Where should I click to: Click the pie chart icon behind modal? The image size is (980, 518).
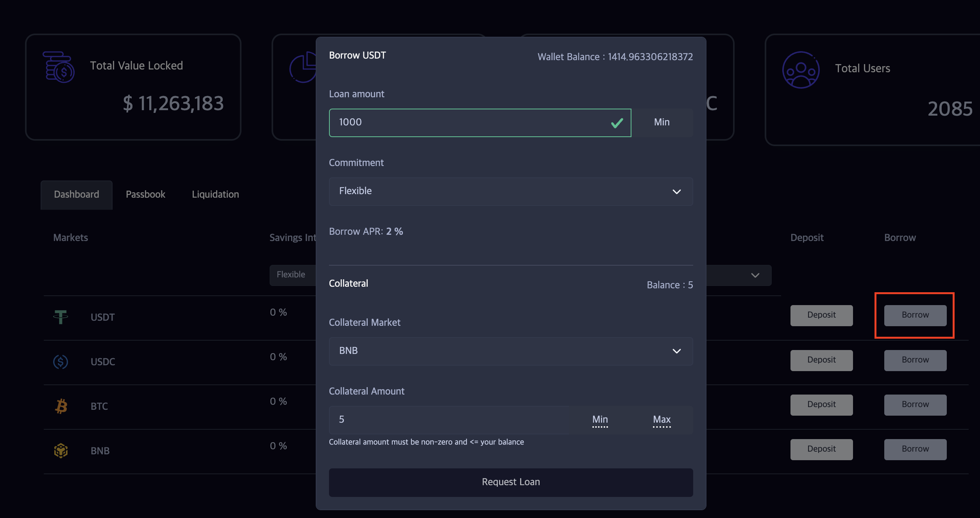(x=303, y=68)
